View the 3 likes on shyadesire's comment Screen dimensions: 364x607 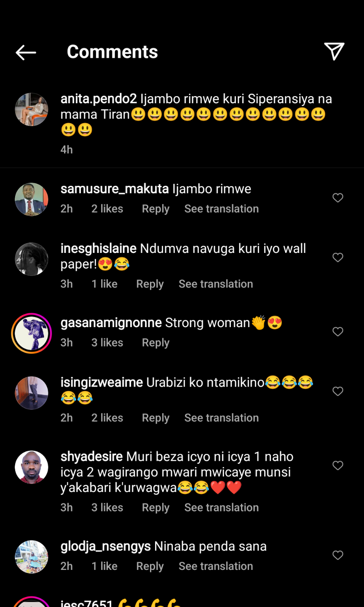(x=107, y=508)
